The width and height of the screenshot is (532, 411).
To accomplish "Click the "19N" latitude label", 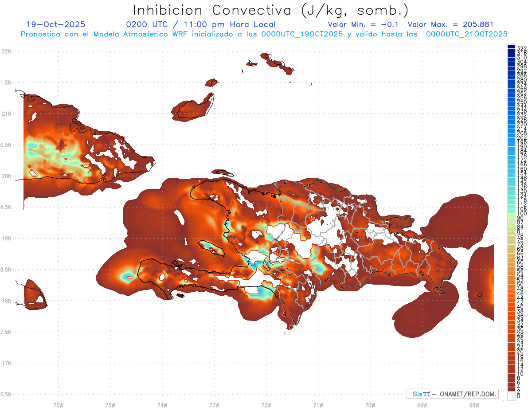I will [7, 238].
